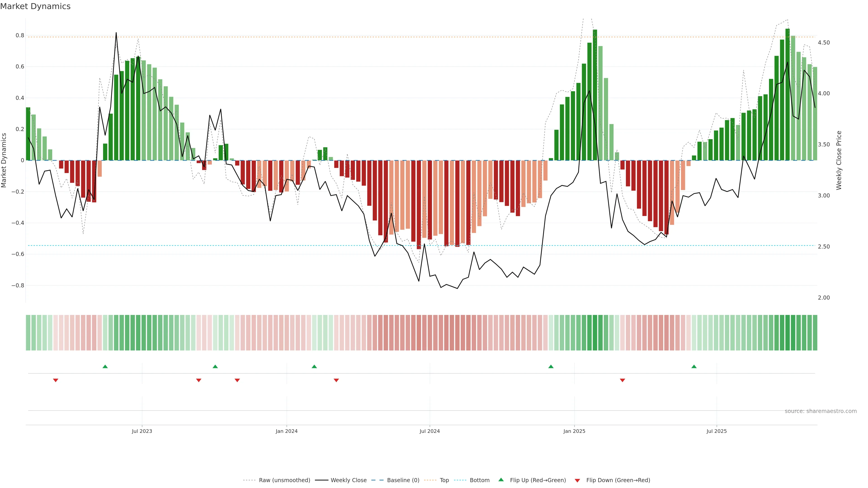The image size is (868, 488).
Task: Click the leftmost green Flip Up marker
Action: click(105, 366)
